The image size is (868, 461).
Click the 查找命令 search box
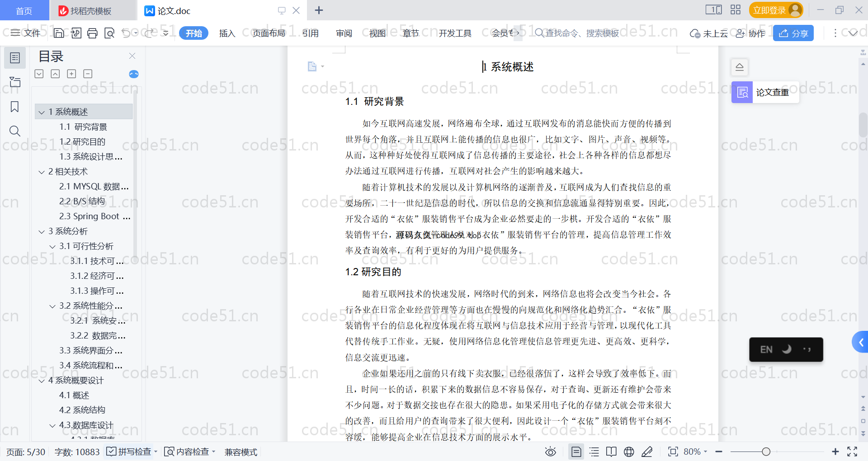(581, 33)
